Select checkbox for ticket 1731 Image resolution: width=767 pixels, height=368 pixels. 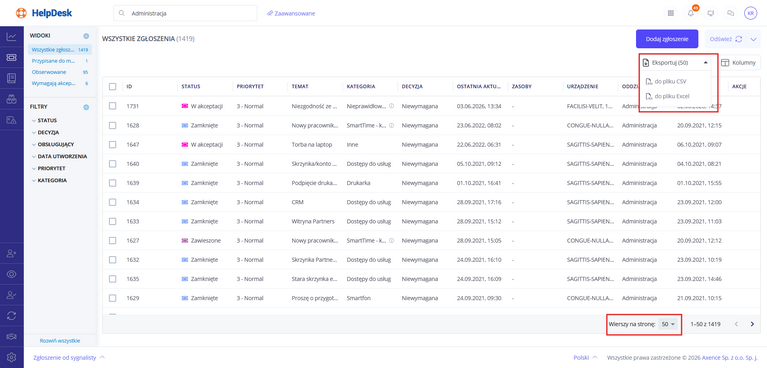tap(113, 106)
